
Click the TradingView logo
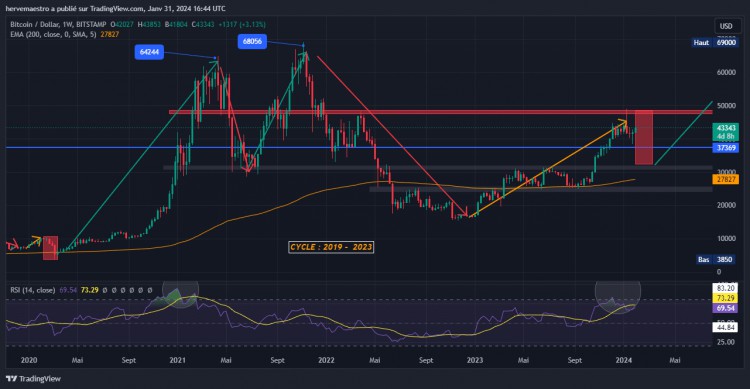[x=33, y=379]
